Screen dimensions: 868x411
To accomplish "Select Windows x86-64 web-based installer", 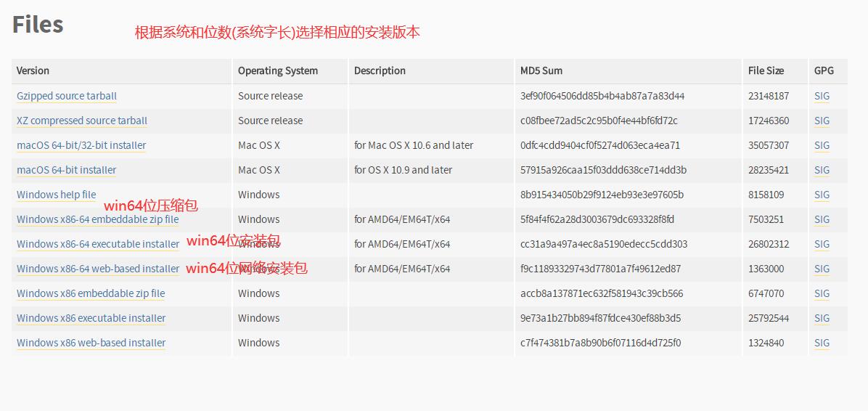I will 98,269.
